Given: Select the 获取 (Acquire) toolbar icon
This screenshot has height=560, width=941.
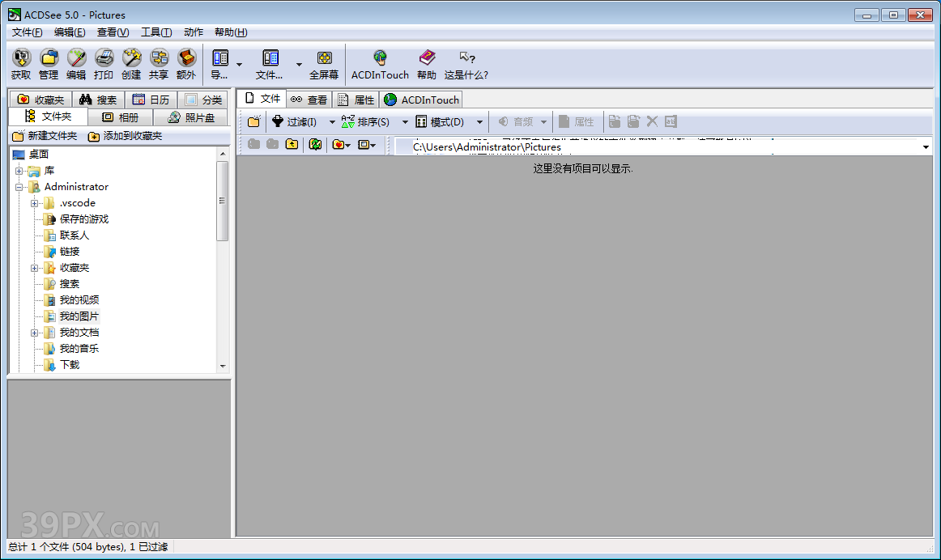Looking at the screenshot, I should [x=20, y=63].
